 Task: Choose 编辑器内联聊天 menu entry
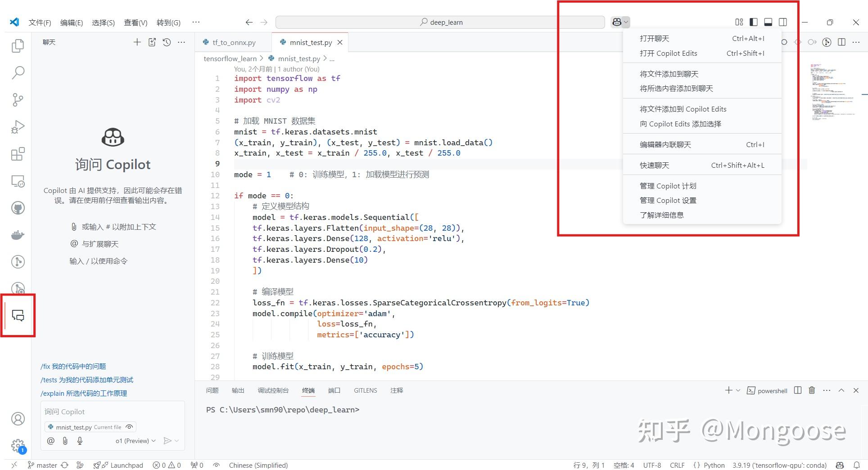702,144
